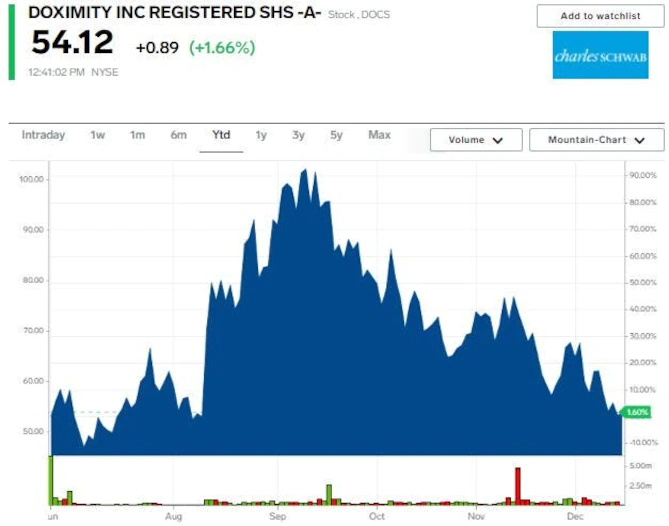Image resolution: width=669 pixels, height=526 pixels.
Task: Select the 5y time range tab
Action: click(336, 135)
